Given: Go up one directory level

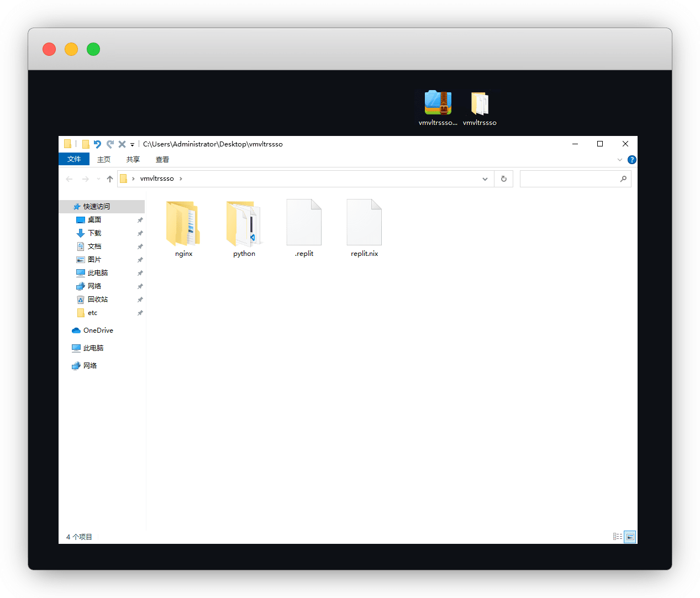Looking at the screenshot, I should [x=110, y=179].
